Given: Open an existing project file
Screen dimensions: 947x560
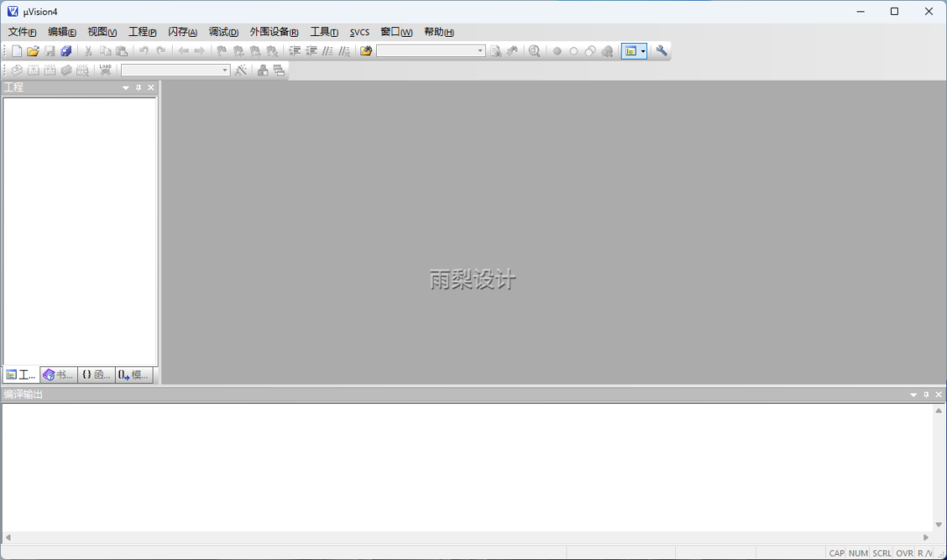Looking at the screenshot, I should click(x=32, y=51).
